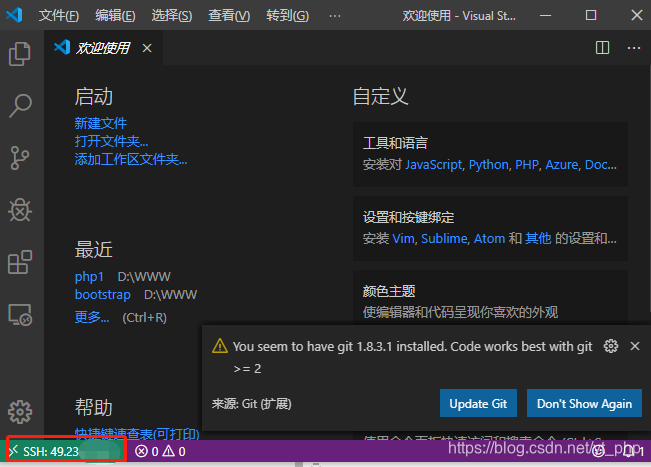Click the Don't Show Again button

tap(584, 403)
